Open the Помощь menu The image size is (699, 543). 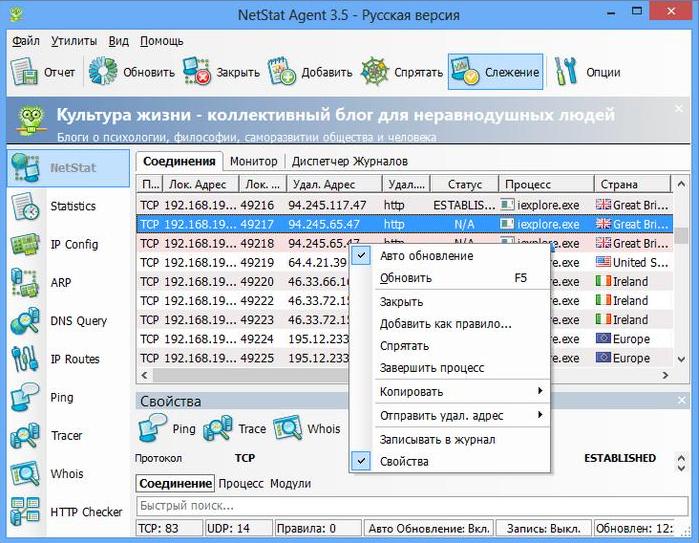[161, 41]
